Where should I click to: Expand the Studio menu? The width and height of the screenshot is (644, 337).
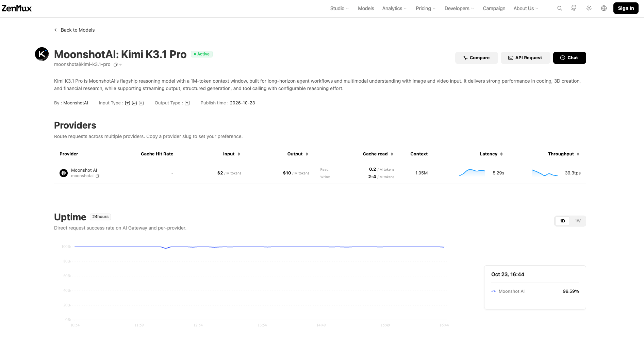[x=340, y=9]
